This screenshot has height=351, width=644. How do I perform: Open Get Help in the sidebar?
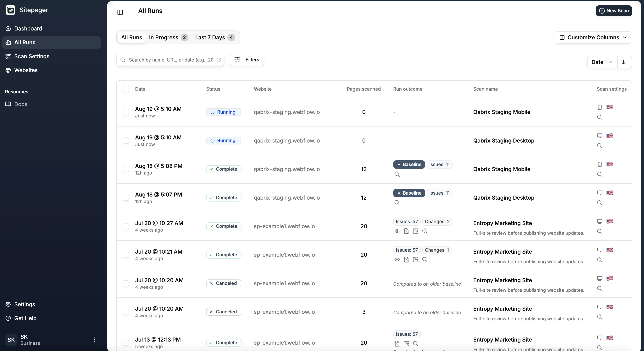point(51,318)
